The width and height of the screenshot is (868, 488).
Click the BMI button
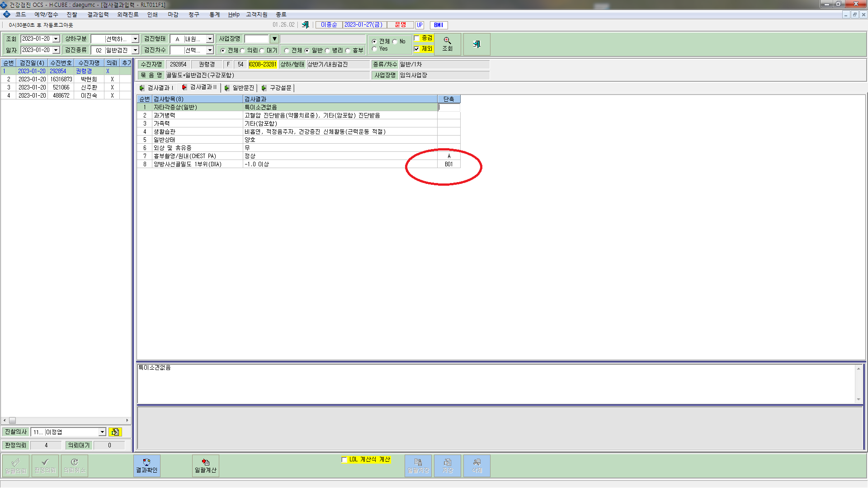click(x=439, y=25)
